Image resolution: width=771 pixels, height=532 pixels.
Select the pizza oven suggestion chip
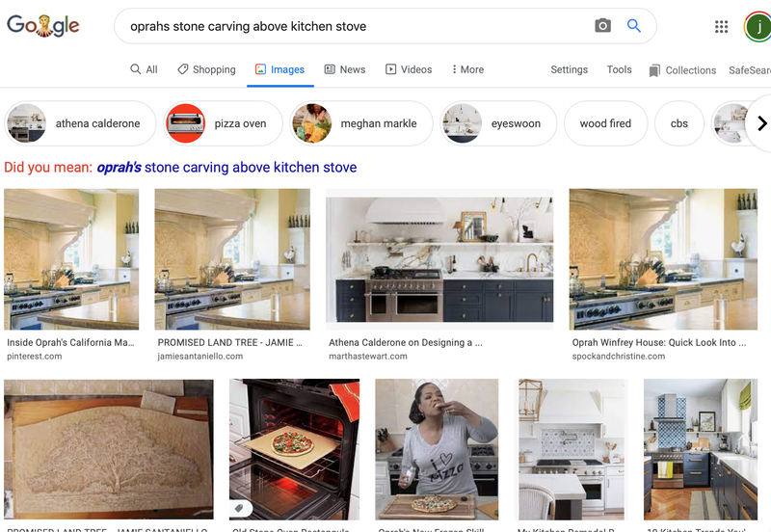pos(223,123)
